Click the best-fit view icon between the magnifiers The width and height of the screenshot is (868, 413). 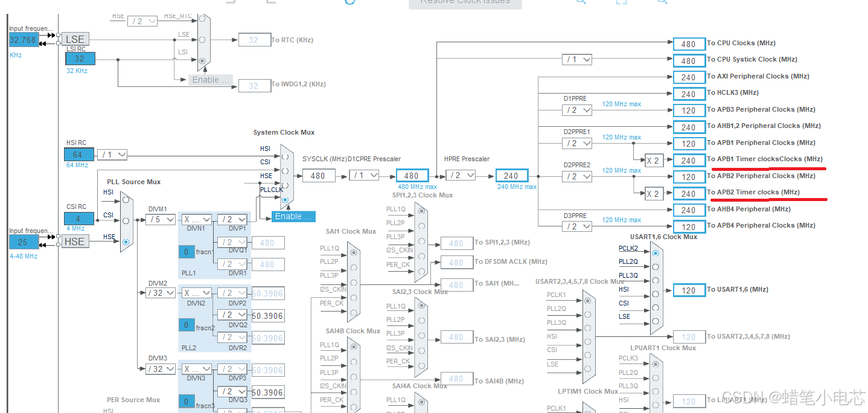tap(622, 3)
